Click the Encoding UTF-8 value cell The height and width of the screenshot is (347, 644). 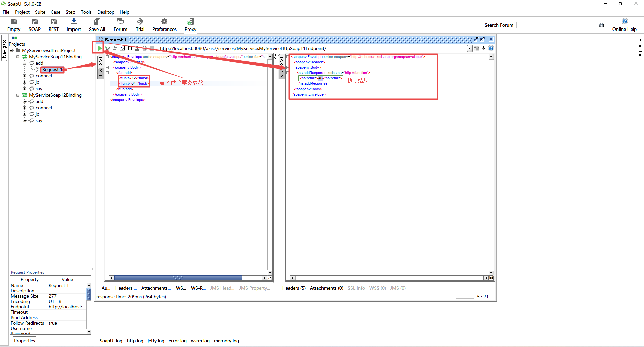[x=67, y=301]
